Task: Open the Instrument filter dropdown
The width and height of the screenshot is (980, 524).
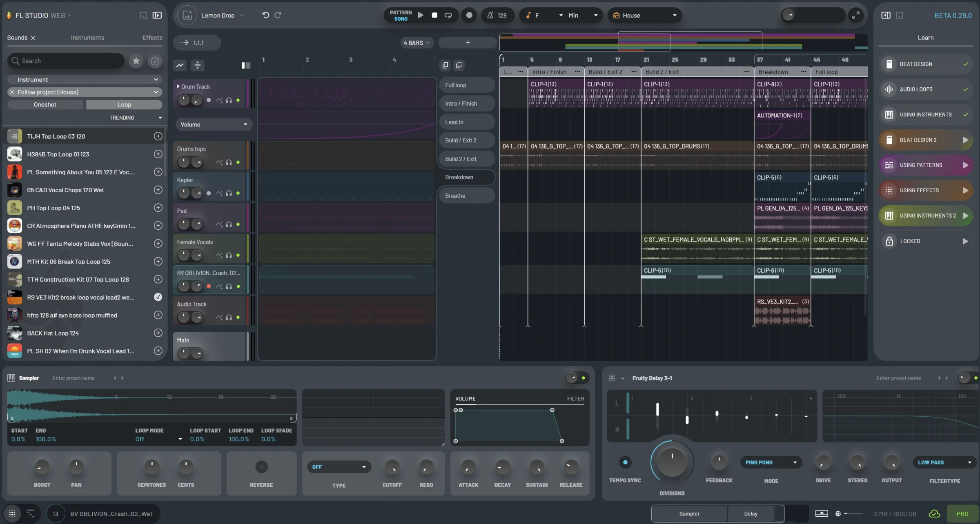Action: 85,80
